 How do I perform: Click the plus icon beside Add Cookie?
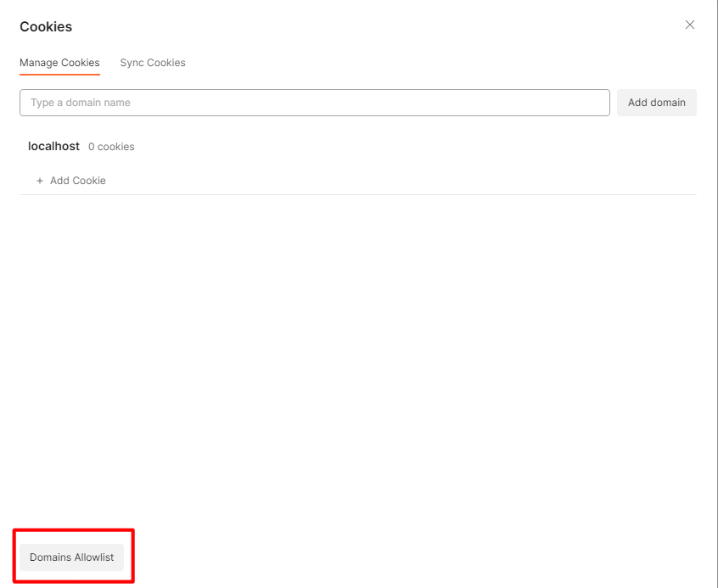click(x=40, y=181)
